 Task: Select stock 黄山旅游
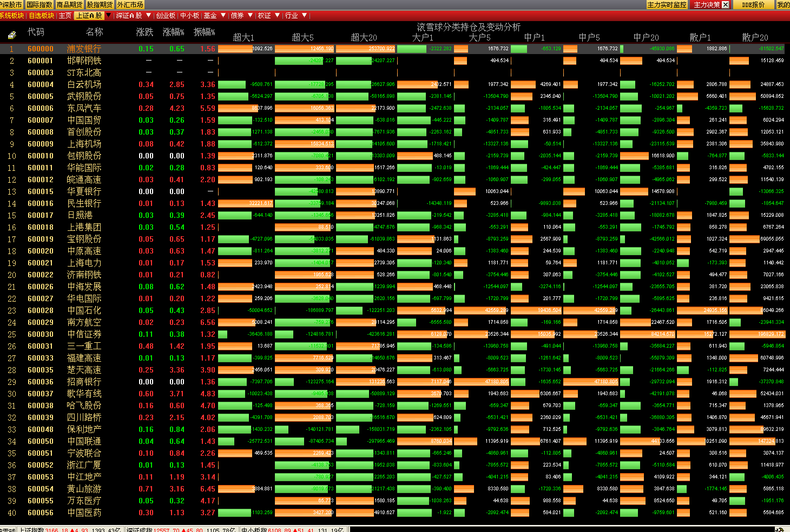coord(84,489)
